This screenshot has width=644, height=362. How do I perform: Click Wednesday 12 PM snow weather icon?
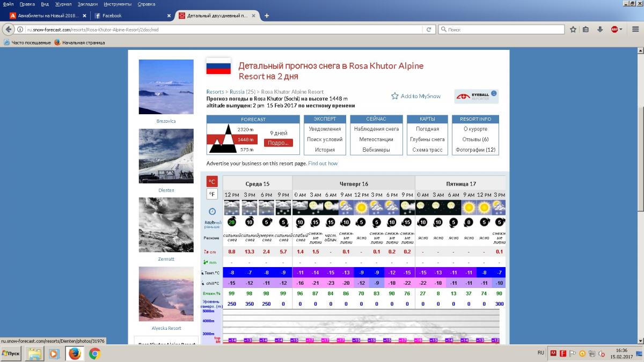point(232,208)
